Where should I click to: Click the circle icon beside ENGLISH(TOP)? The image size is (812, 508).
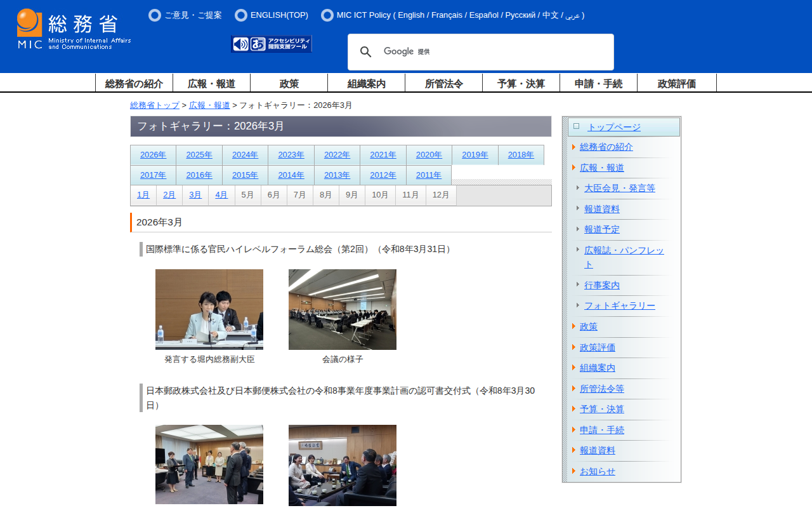click(241, 15)
